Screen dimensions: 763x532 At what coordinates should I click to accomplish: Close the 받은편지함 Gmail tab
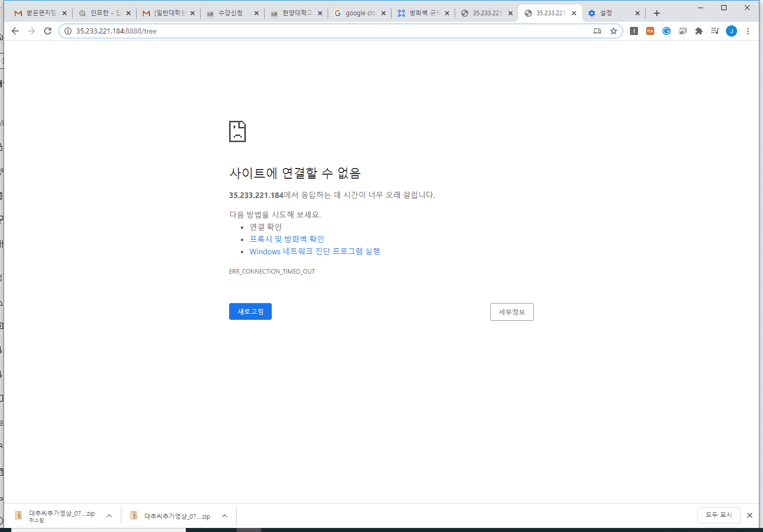(65, 13)
